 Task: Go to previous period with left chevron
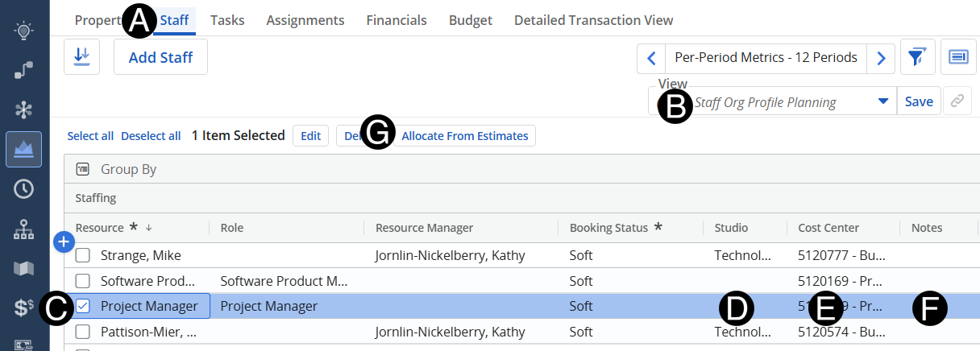point(651,58)
